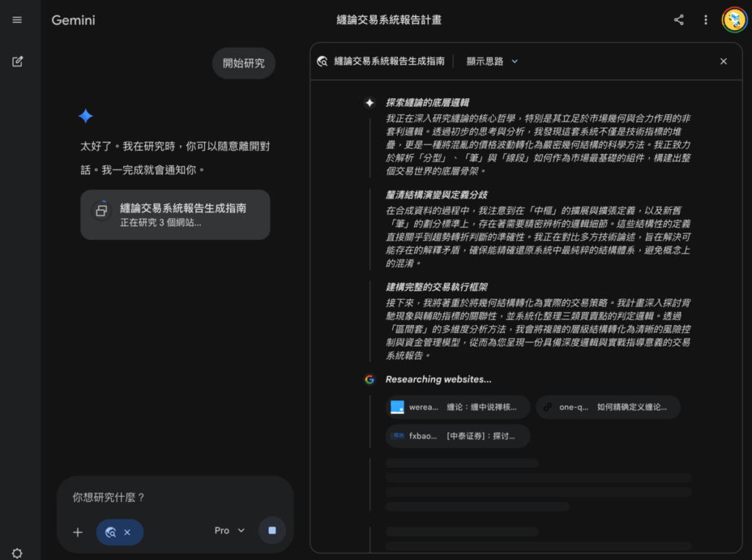
Task: Click the 開始研究 message bubble
Action: point(244,63)
